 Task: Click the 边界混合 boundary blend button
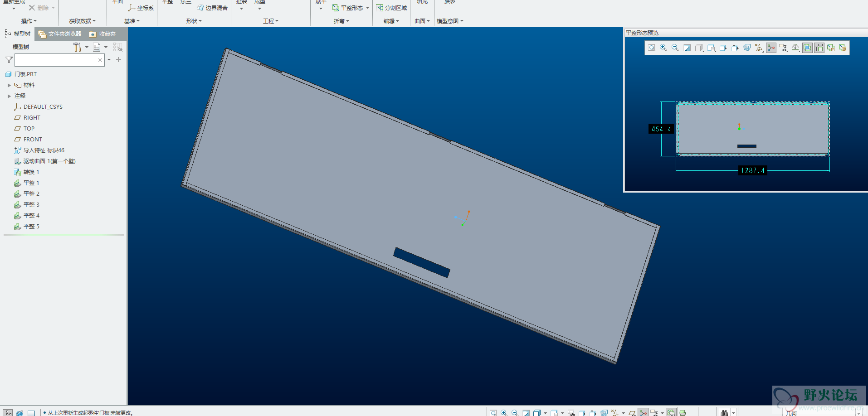coord(212,8)
